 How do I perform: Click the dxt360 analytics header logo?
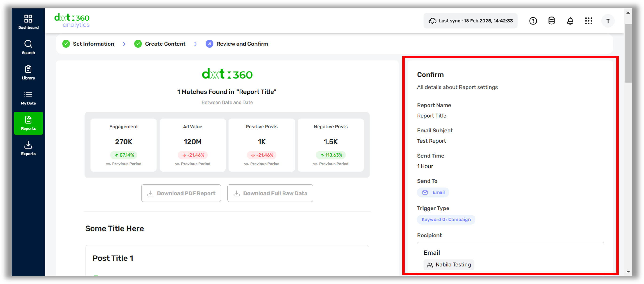click(72, 20)
